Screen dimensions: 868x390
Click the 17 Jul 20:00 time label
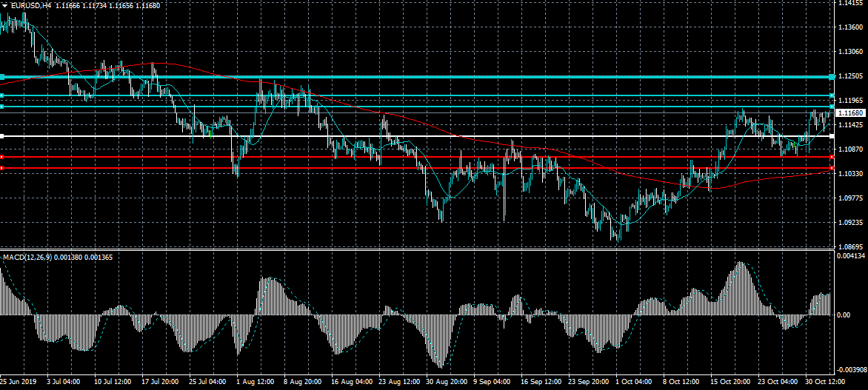160,382
